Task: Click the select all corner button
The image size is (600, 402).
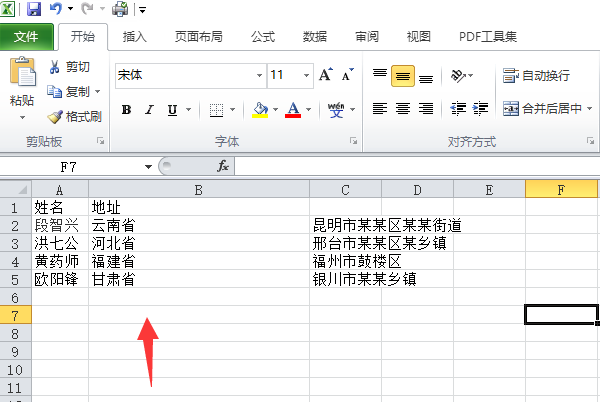Action: click(x=16, y=189)
